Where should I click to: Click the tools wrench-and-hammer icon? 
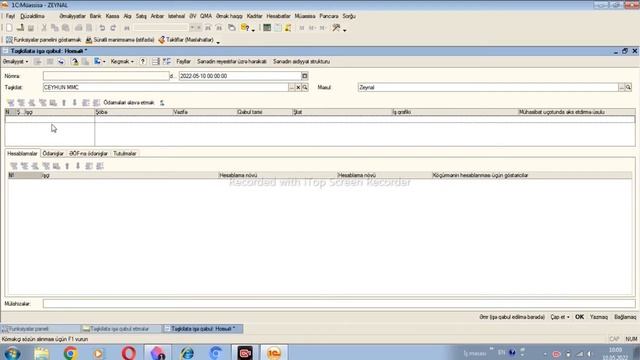click(x=336, y=28)
